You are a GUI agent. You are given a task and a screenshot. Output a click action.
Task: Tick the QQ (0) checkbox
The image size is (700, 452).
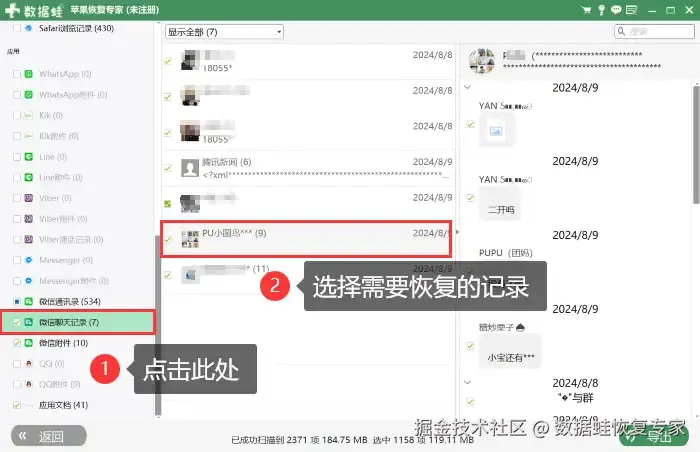pyautogui.click(x=17, y=364)
